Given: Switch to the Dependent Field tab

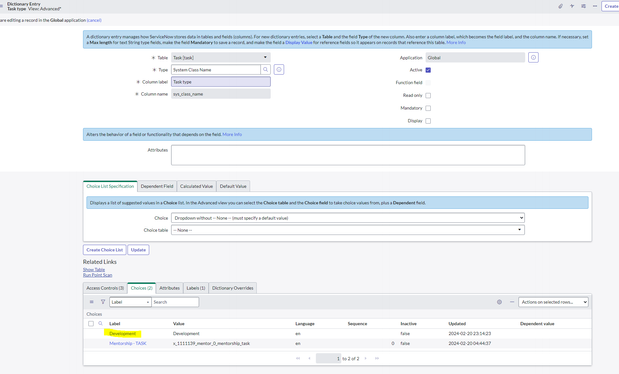Looking at the screenshot, I should pos(157,186).
